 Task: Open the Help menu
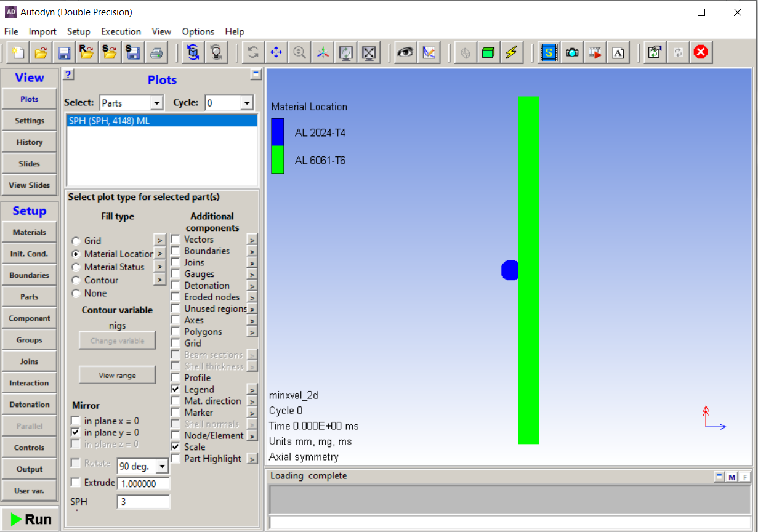pyautogui.click(x=235, y=31)
